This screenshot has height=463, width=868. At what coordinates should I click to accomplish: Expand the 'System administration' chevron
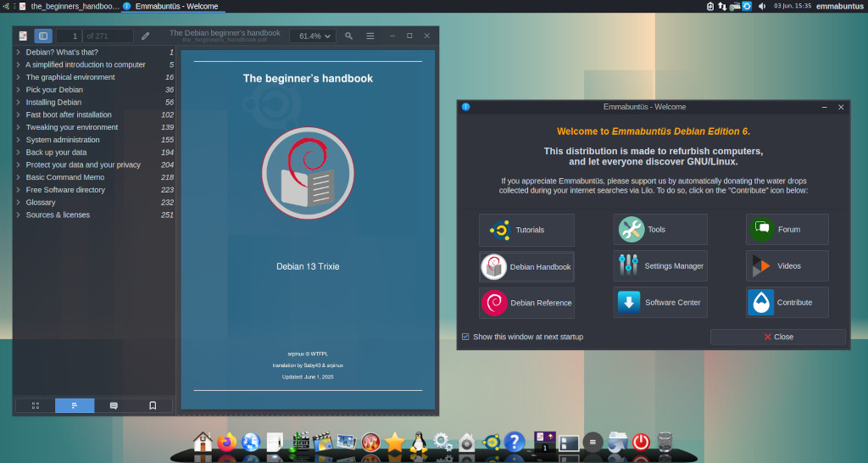coord(19,140)
